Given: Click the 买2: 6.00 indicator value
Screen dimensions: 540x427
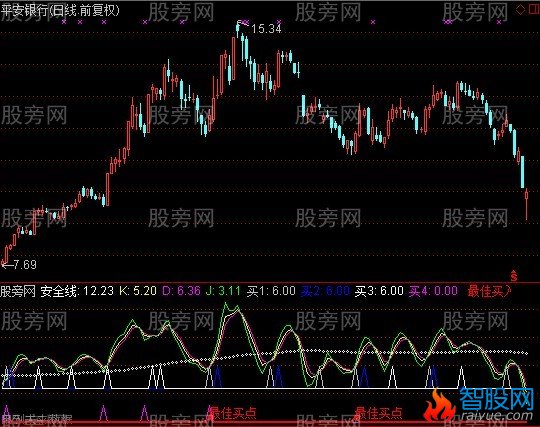Looking at the screenshot, I should pyautogui.click(x=325, y=291).
